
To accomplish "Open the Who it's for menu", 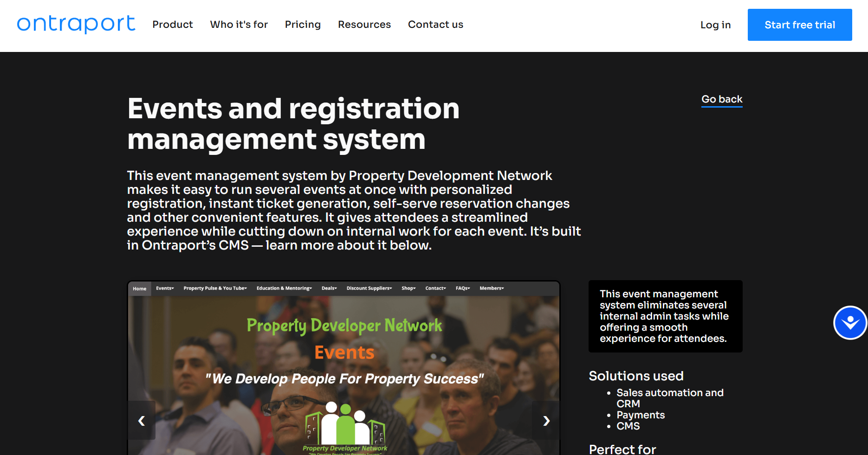I will coord(239,25).
